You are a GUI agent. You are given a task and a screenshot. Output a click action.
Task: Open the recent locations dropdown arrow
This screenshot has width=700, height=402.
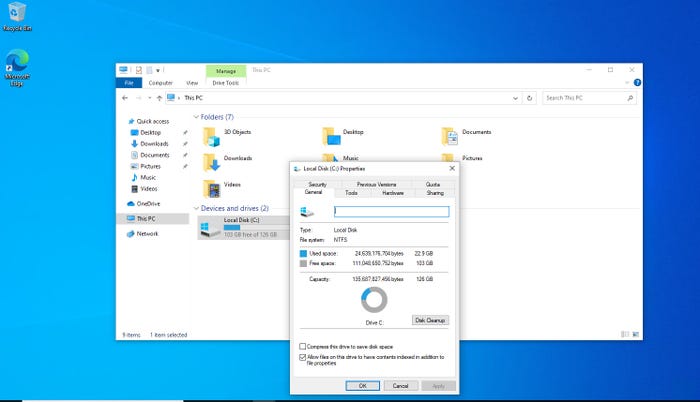point(150,98)
